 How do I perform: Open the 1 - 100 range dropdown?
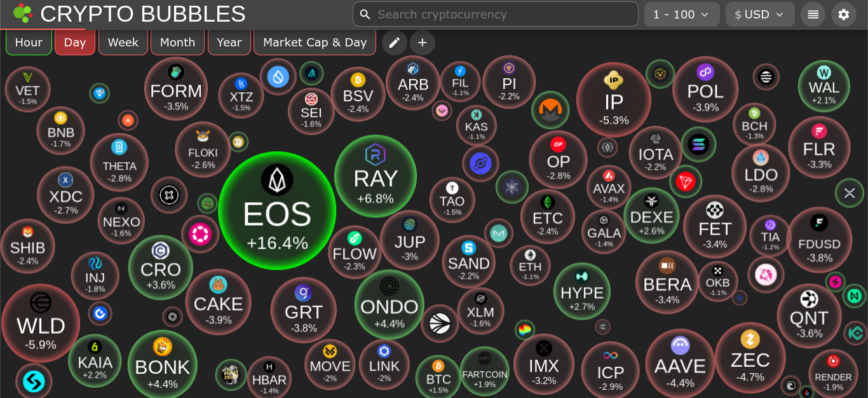click(x=682, y=14)
